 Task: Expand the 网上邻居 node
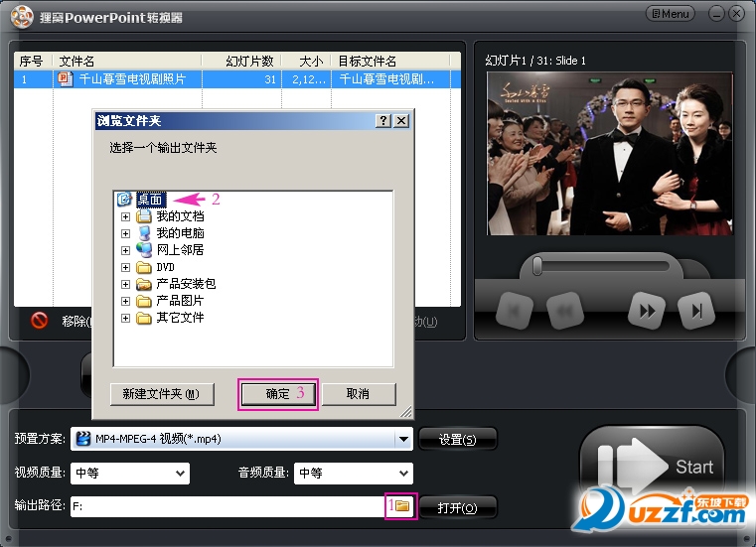coord(125,250)
